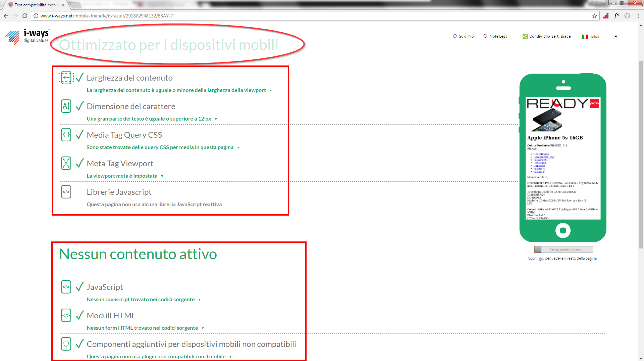Click the Apple iPhone 5s 16GB title
The image size is (644, 361).
(x=555, y=138)
